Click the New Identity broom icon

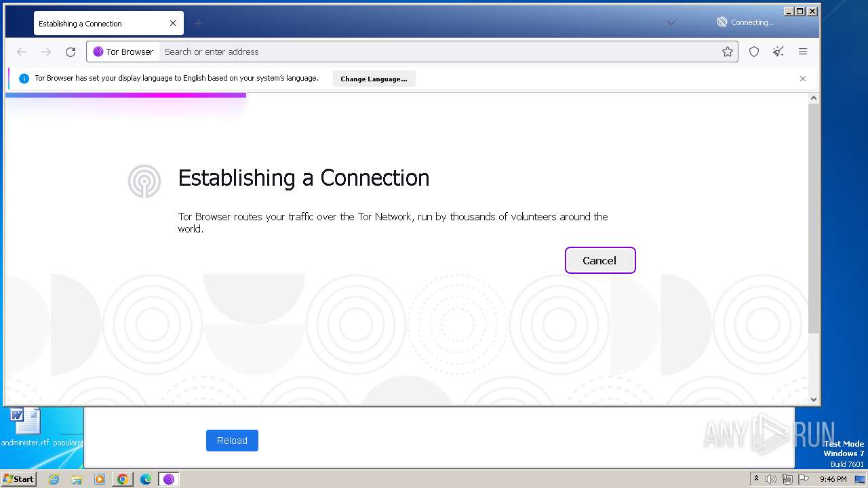[x=778, y=52]
